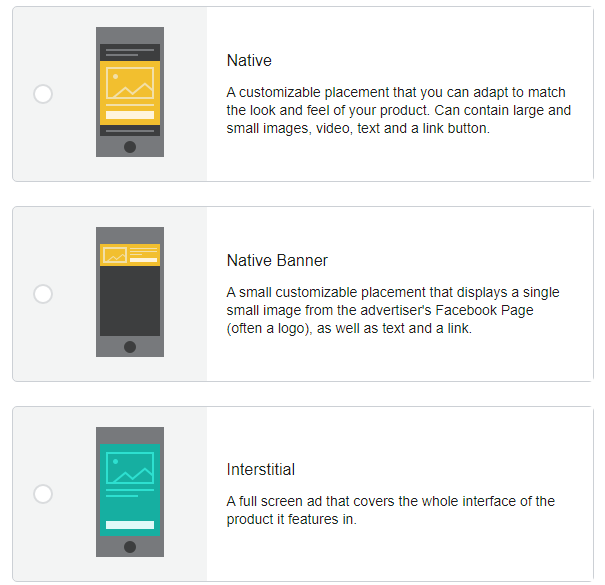Click the "Interstitial" heading

click(x=261, y=470)
